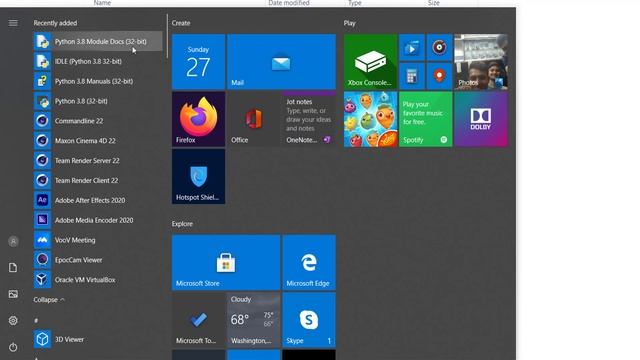Open the hamburger menu in the Start sidebar
Image resolution: width=640 pixels, height=360 pixels.
click(x=13, y=23)
